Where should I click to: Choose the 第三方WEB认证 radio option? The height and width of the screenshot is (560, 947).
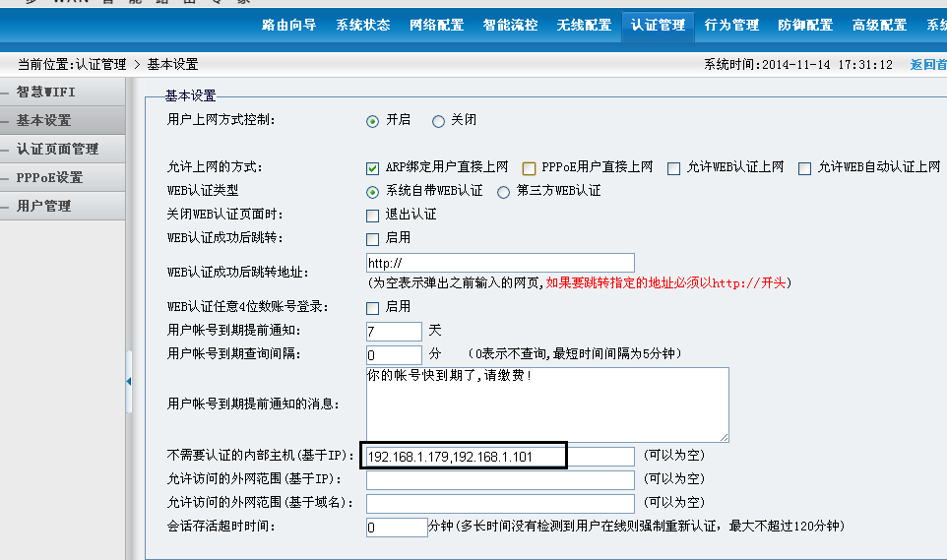click(x=504, y=192)
